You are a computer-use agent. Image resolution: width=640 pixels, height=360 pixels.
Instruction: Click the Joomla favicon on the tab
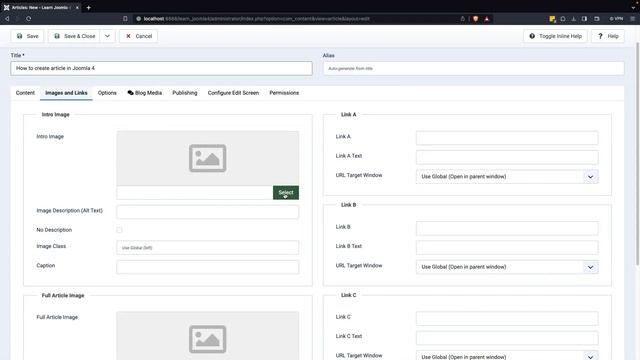(x=7, y=7)
